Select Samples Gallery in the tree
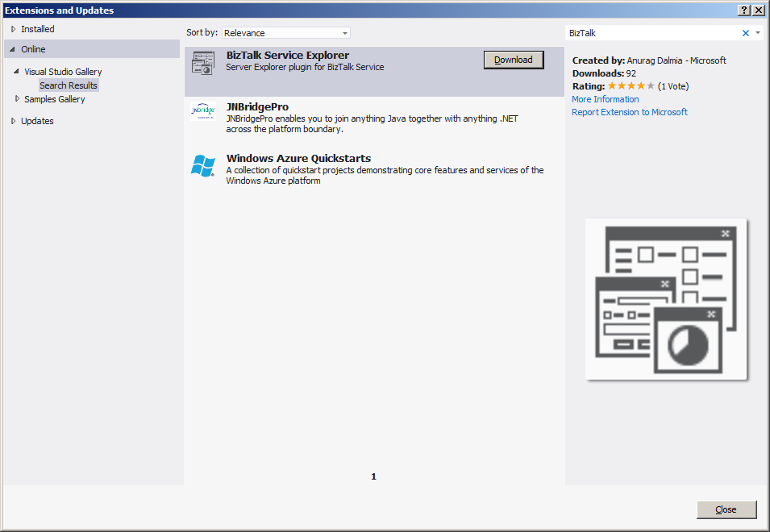Screen dimensions: 770x532 [x=55, y=99]
